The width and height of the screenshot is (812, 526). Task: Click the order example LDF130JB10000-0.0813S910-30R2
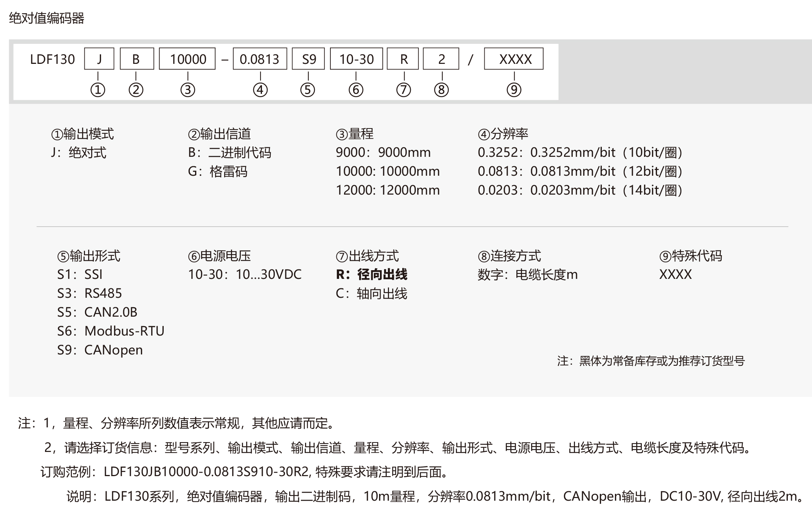click(206, 472)
